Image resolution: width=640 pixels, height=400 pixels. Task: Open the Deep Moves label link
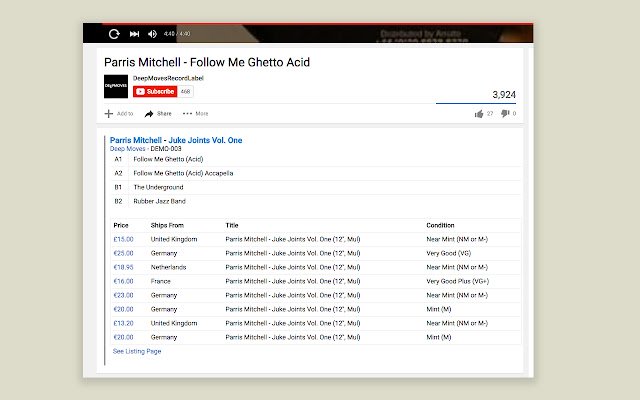[127, 149]
